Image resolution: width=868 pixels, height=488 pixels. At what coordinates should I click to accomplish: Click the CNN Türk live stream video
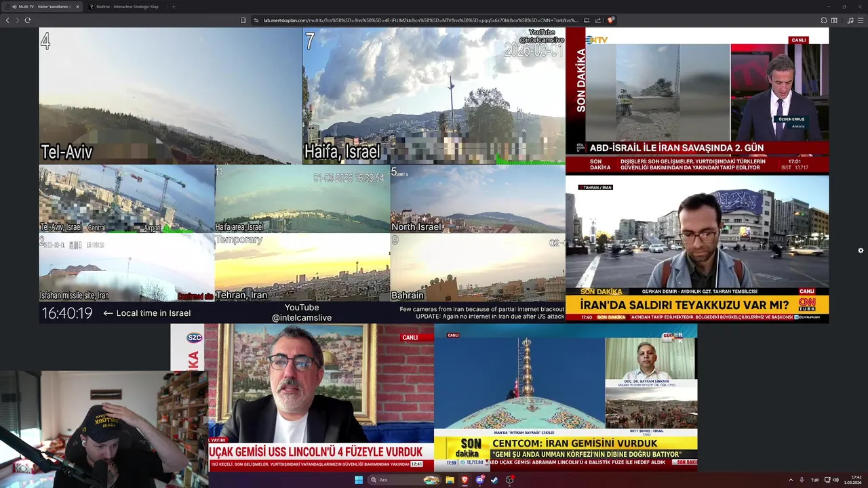pyautogui.click(x=697, y=249)
